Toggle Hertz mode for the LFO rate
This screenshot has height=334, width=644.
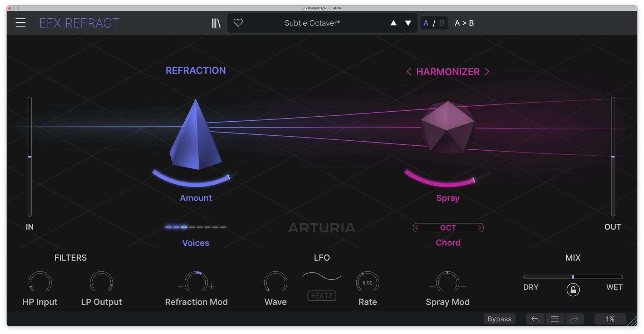(321, 296)
